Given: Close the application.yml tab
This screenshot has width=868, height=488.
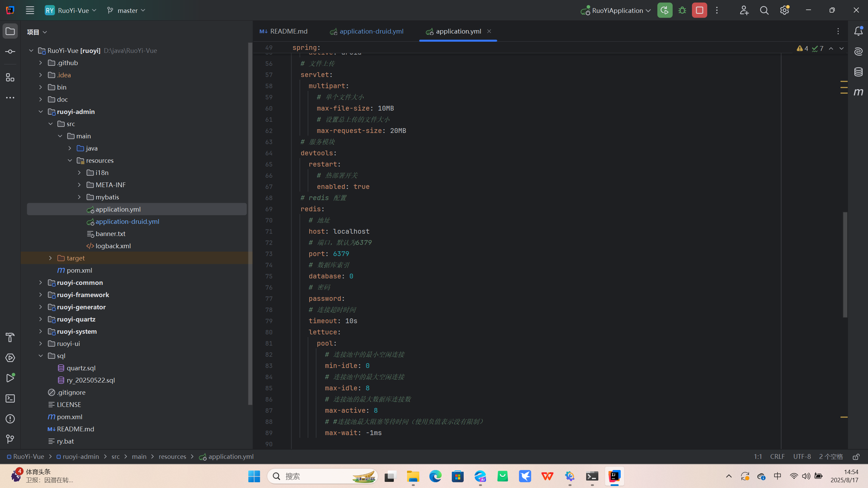Looking at the screenshot, I should [x=489, y=31].
